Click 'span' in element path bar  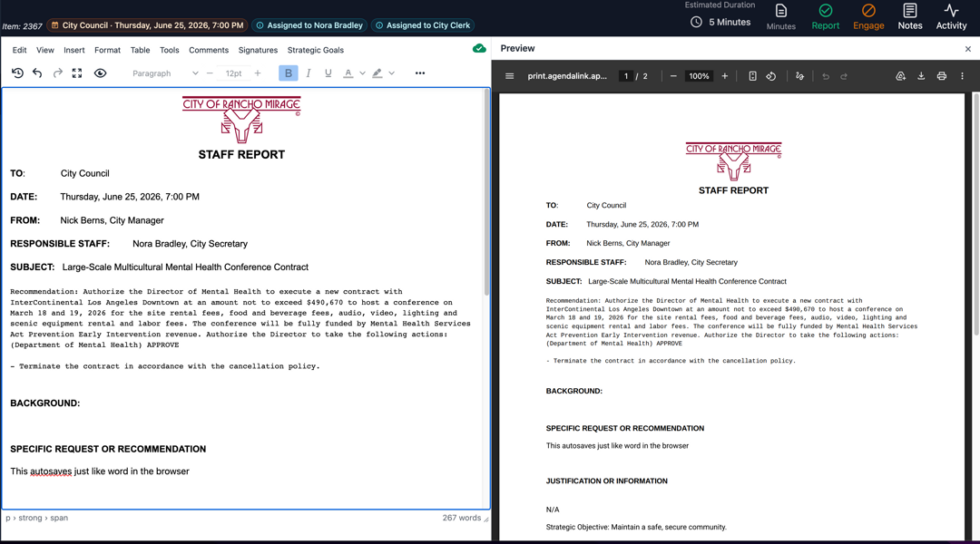(59, 518)
